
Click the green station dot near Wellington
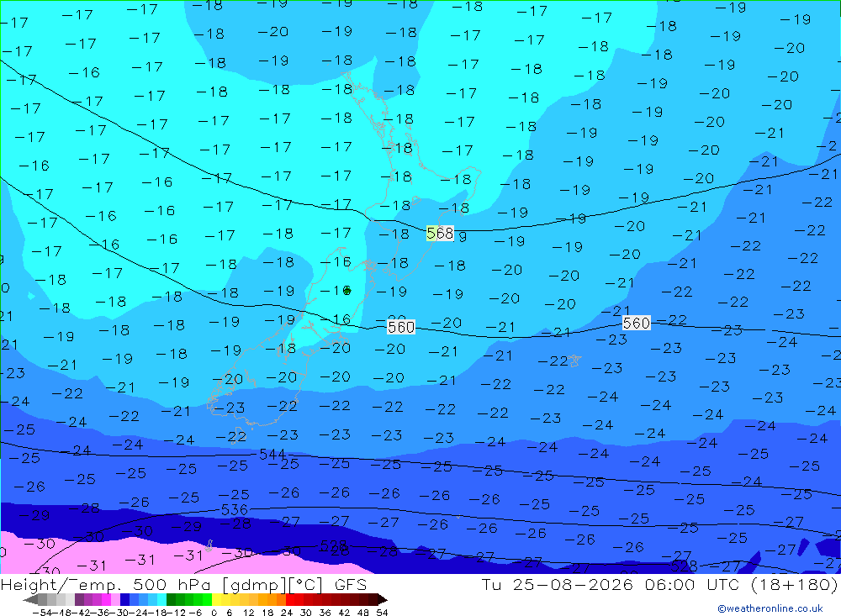[x=347, y=291]
